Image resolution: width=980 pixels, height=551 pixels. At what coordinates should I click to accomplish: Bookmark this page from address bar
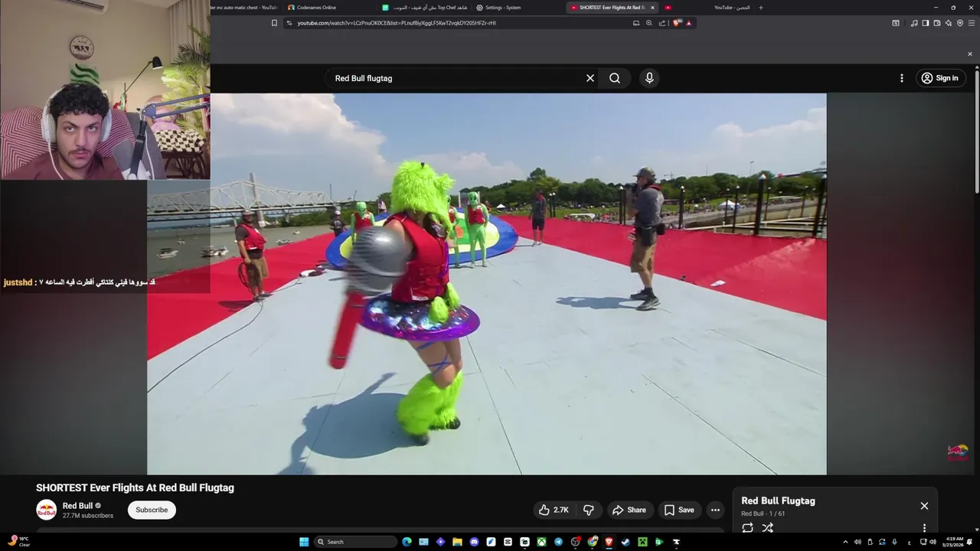point(274,23)
